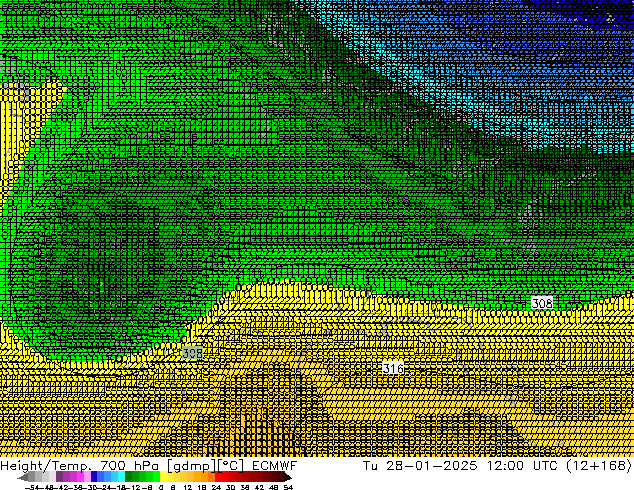Click the dark maroon right arrow end of legend

click(287, 477)
